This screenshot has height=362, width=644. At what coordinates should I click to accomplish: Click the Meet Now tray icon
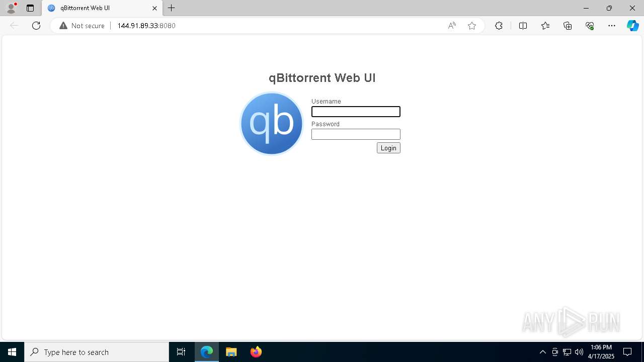[x=555, y=352]
